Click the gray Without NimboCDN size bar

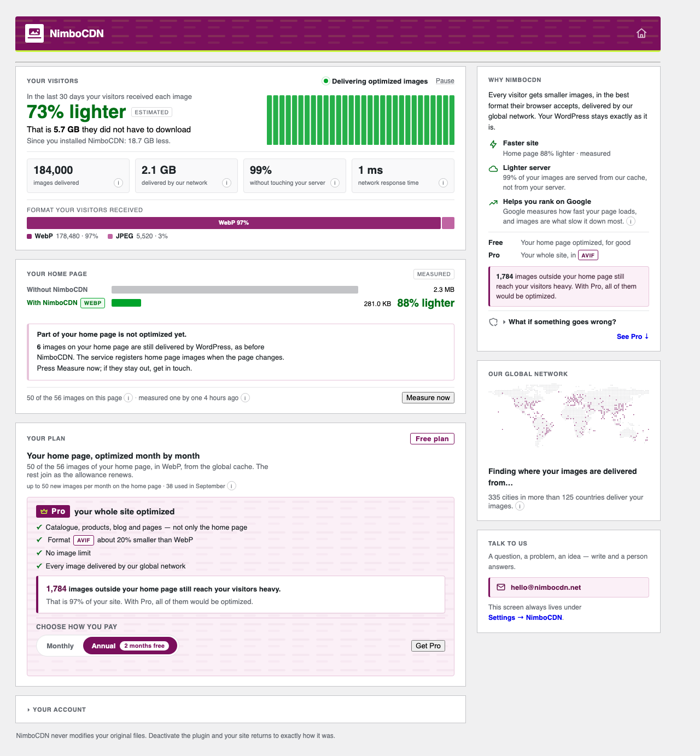tap(235, 290)
